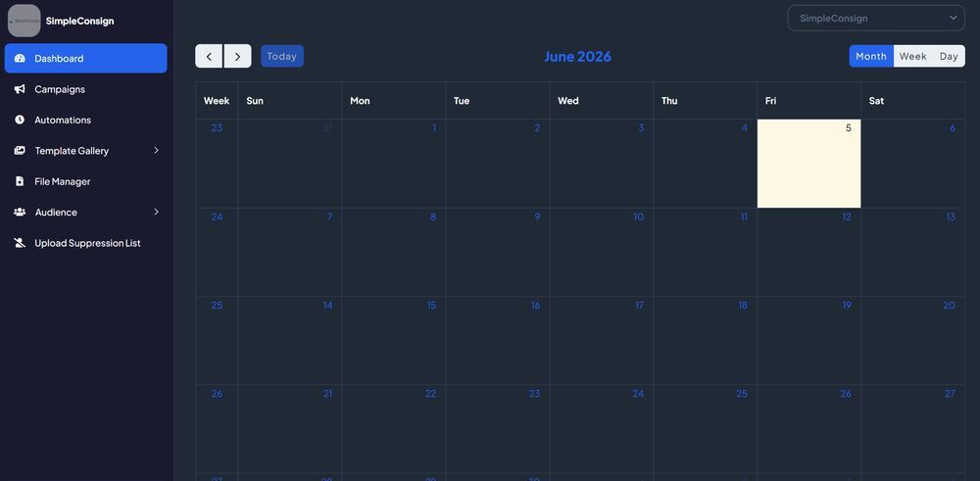Click week number 24 in Week column
Viewport: 980px width, 481px height.
(217, 216)
